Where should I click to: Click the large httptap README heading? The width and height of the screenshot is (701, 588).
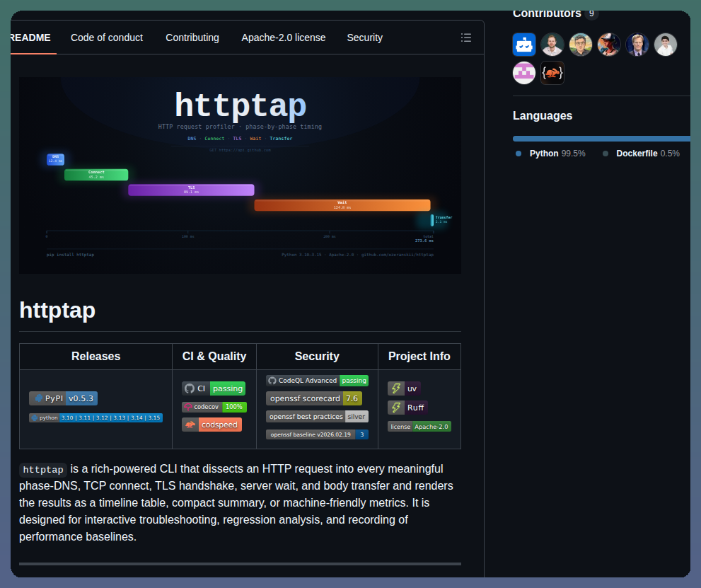coord(57,310)
